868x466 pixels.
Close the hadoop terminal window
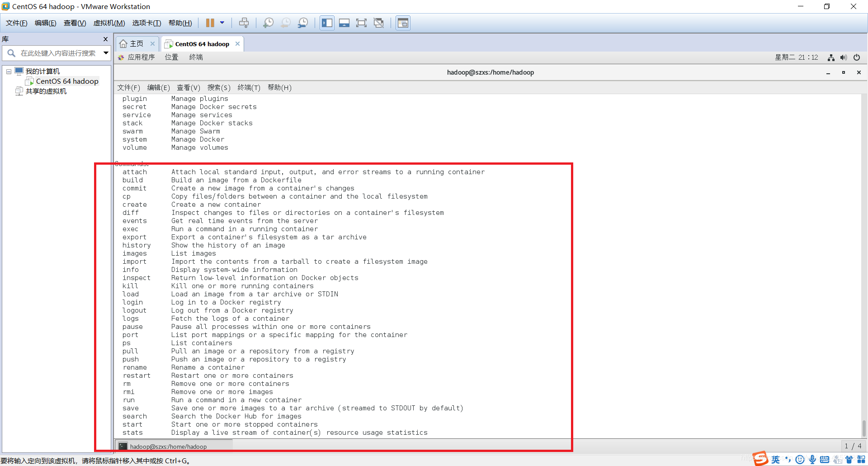tap(859, 73)
